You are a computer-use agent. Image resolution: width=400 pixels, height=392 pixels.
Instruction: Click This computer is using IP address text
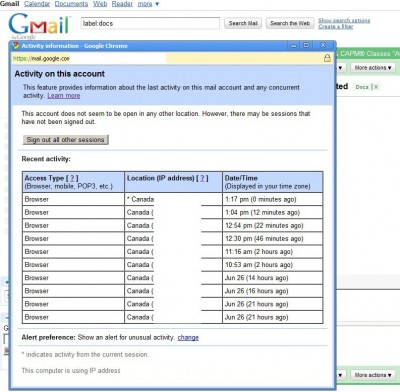tap(71, 370)
